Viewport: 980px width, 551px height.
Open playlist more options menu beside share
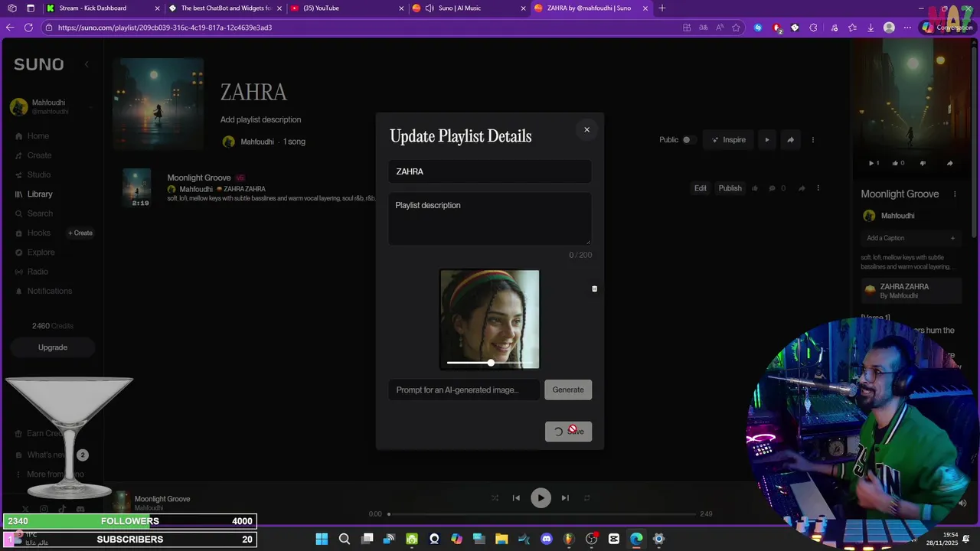(813, 140)
